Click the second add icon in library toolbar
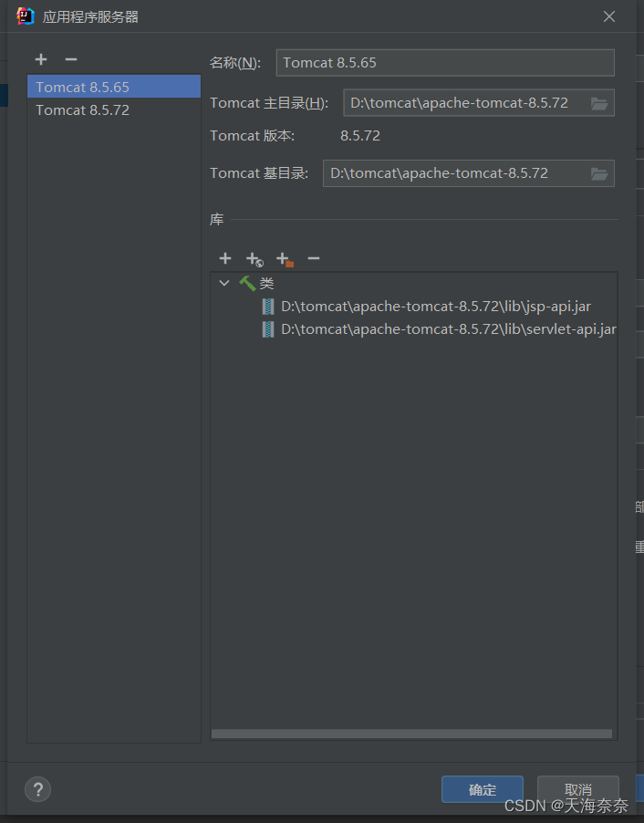 (254, 259)
